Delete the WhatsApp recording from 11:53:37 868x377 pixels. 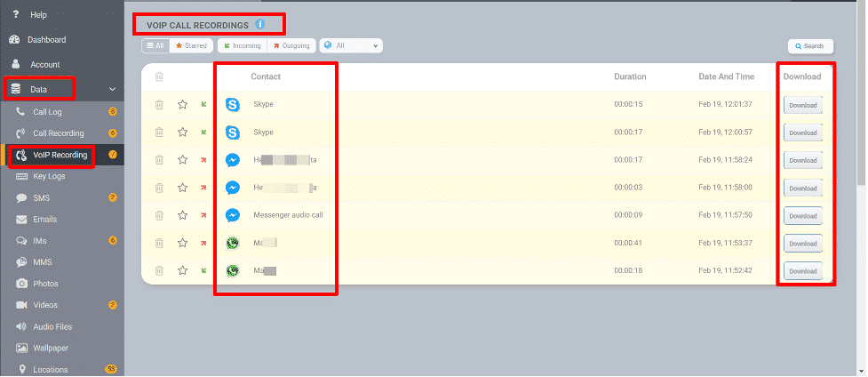pos(159,243)
